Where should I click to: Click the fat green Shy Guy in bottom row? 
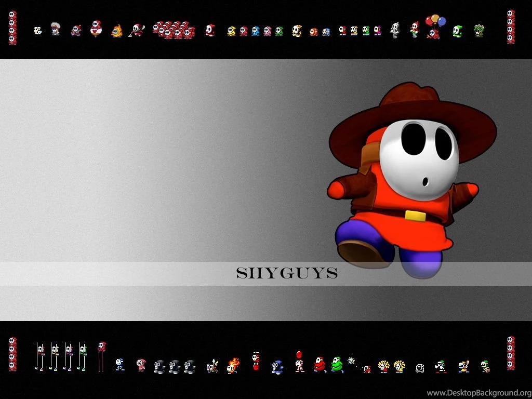tap(337, 365)
